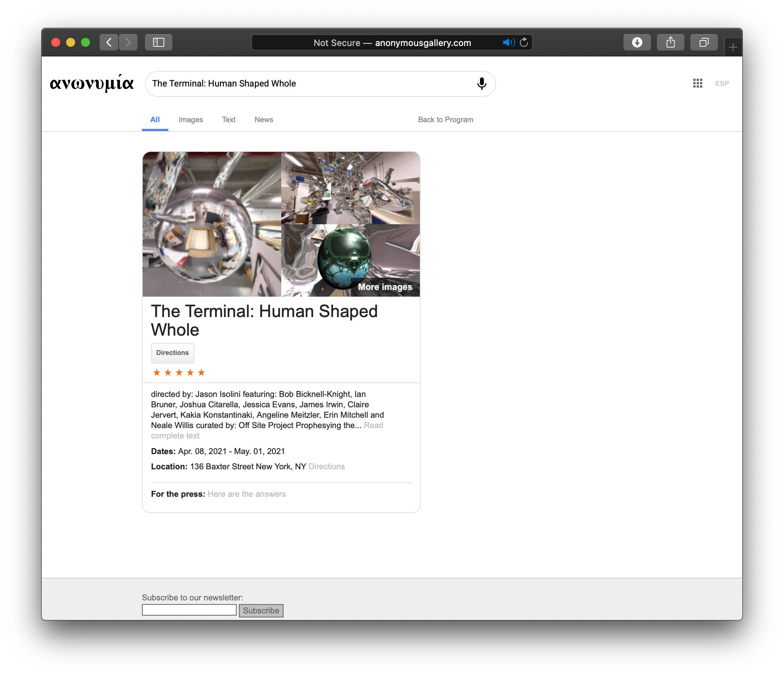Show the tab overview icon

point(703,42)
